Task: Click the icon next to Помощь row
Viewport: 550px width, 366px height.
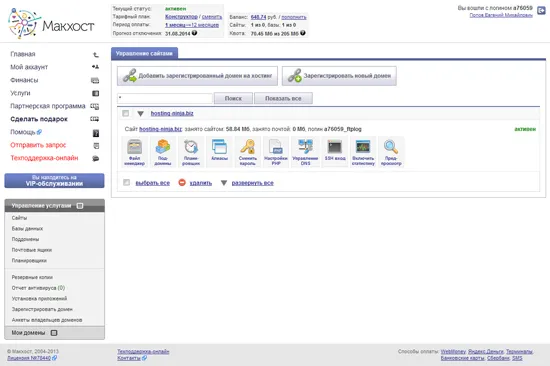Action: click(96, 133)
